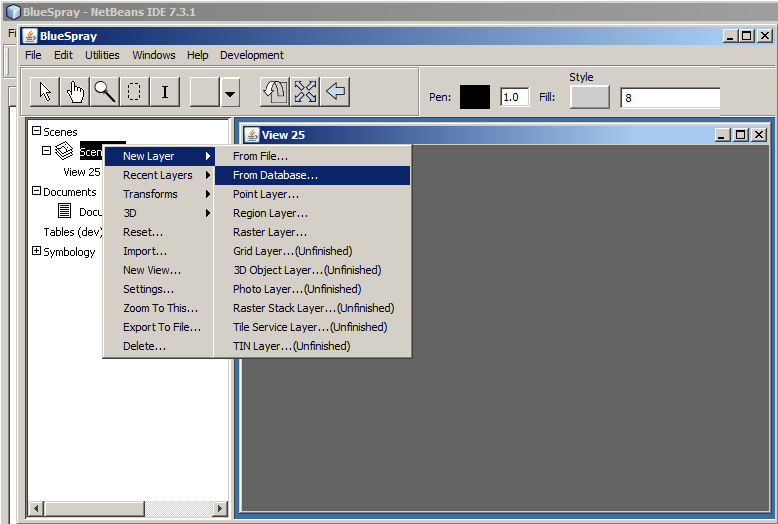Collapse the Scenes tree node
Screen dimensions: 778x524
pyautogui.click(x=37, y=131)
